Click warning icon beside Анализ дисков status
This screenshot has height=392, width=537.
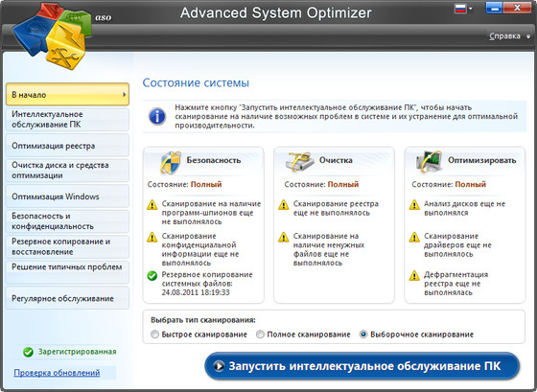(414, 205)
